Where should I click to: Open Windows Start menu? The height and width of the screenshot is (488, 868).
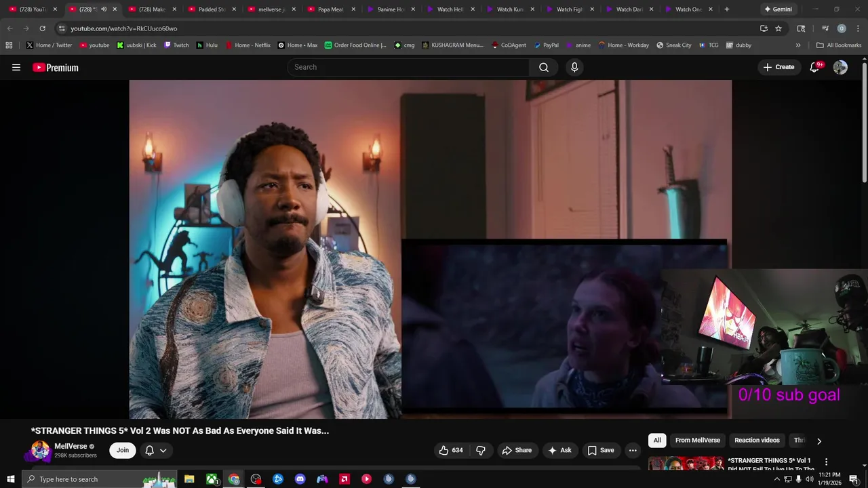click(10, 479)
